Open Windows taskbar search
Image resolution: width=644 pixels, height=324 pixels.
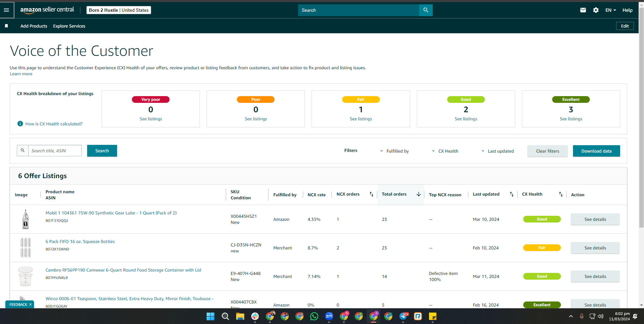(225, 316)
